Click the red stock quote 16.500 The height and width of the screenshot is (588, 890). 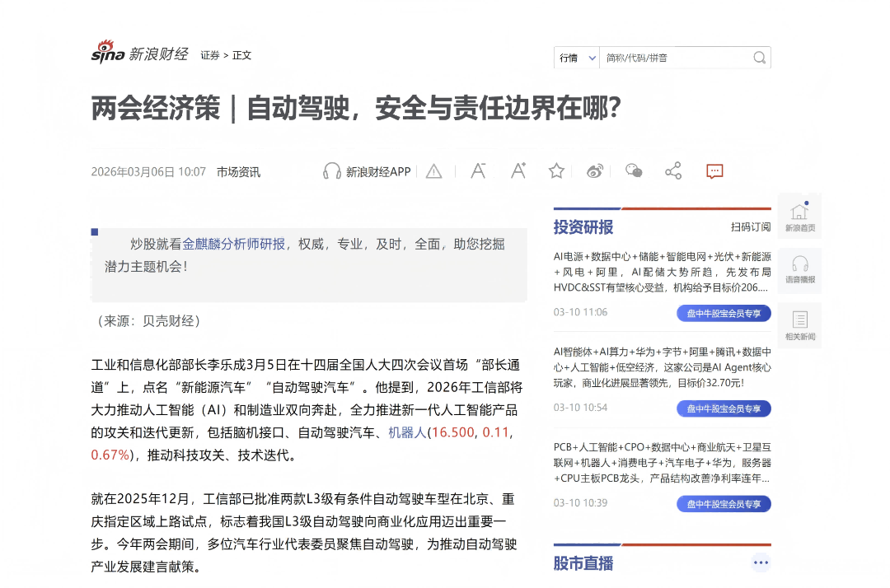(452, 432)
